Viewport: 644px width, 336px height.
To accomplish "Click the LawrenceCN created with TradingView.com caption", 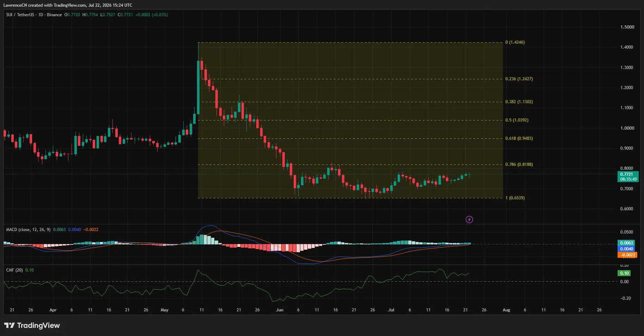I will click(68, 5).
